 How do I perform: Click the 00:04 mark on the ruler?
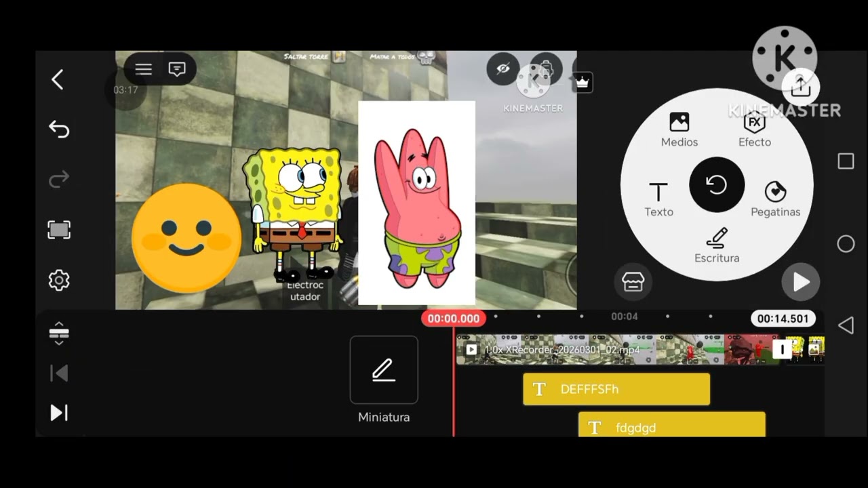pos(625,317)
